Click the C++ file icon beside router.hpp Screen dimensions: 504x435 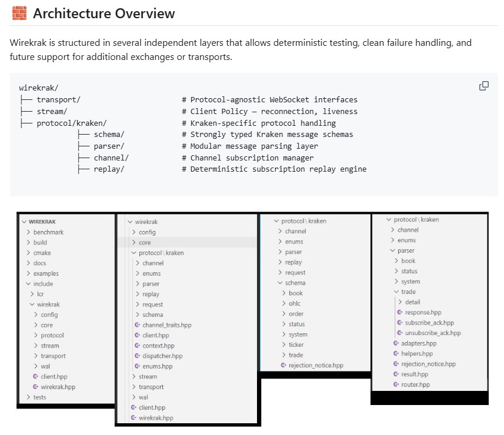point(396,384)
